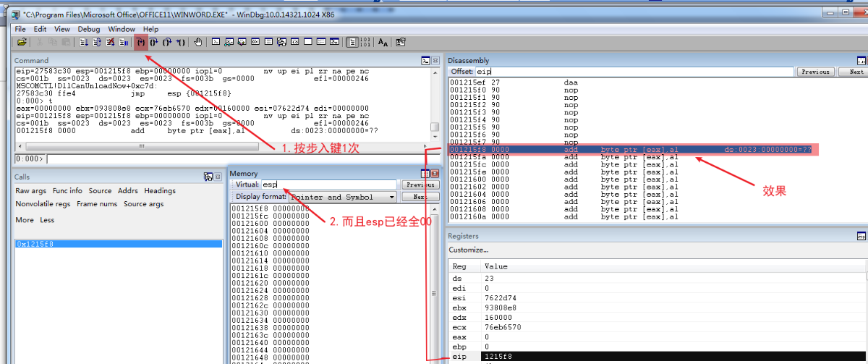The width and height of the screenshot is (868, 364).
Task: Open the Debug menu
Action: 89,29
